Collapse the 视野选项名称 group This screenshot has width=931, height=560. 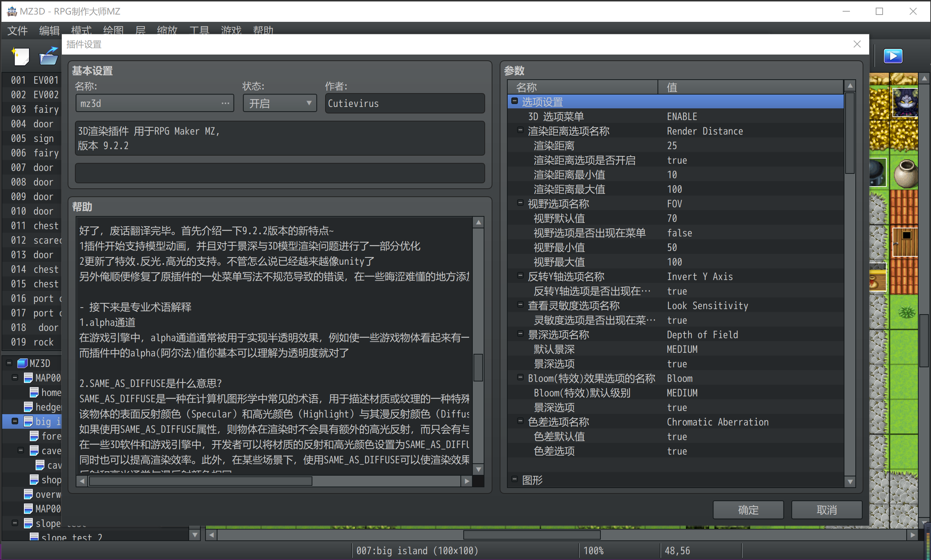[x=520, y=203]
